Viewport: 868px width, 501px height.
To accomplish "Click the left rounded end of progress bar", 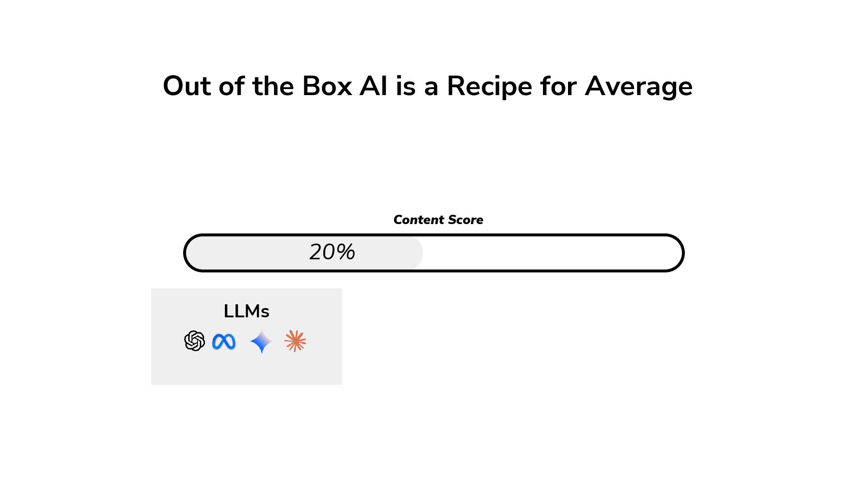I will 194,253.
